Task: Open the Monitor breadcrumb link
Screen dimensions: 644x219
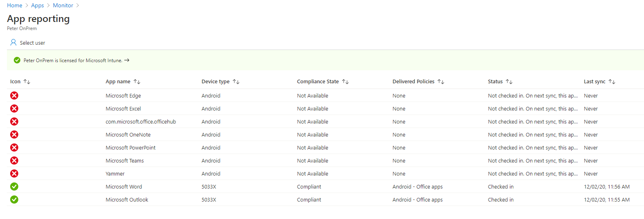Action: 63,5
